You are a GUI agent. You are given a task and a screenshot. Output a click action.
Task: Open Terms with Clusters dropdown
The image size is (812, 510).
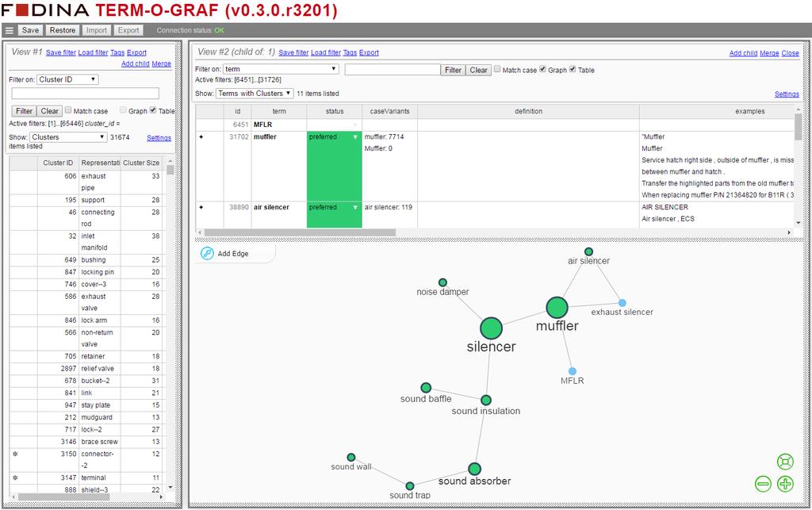[x=255, y=94]
